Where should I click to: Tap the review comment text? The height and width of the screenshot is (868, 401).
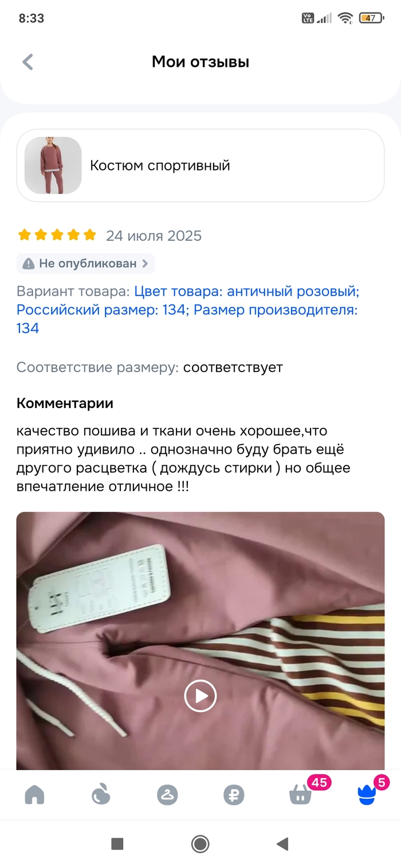pos(183,458)
